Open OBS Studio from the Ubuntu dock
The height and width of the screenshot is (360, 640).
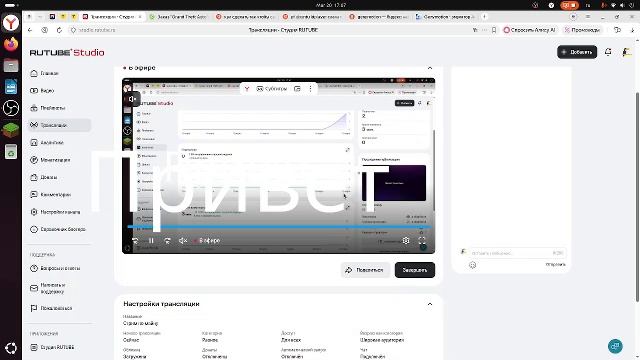coord(11,108)
